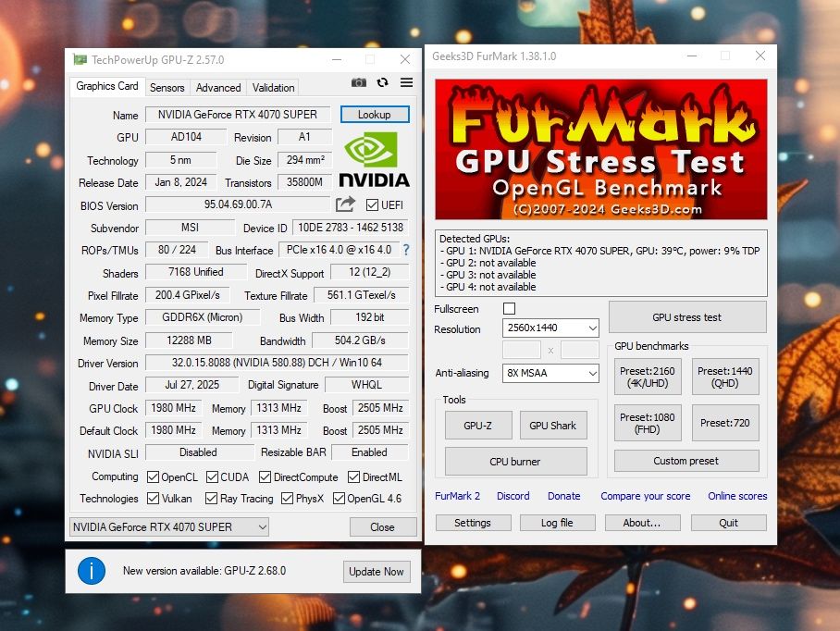Open FurMark Settings
840x631 pixels.
473,523
